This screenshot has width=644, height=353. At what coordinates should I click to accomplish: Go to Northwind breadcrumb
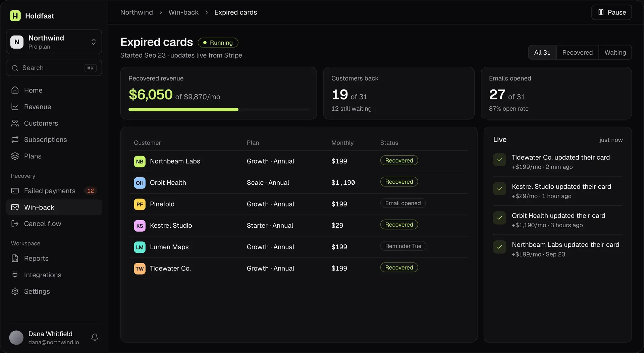tap(137, 12)
